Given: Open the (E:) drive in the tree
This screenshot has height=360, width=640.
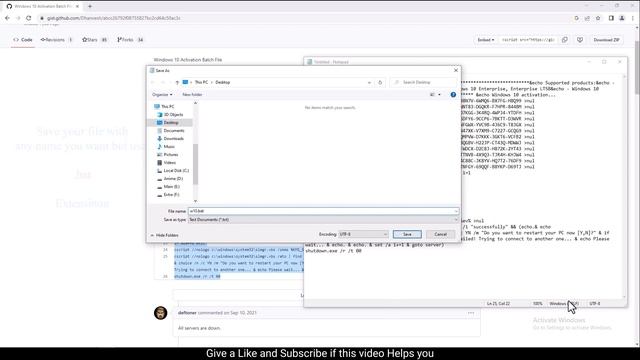Looking at the screenshot, I should pyautogui.click(x=171, y=187).
